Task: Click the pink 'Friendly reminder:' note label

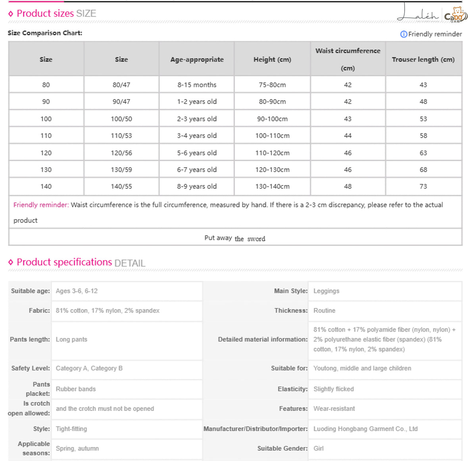Action: pyautogui.click(x=41, y=205)
